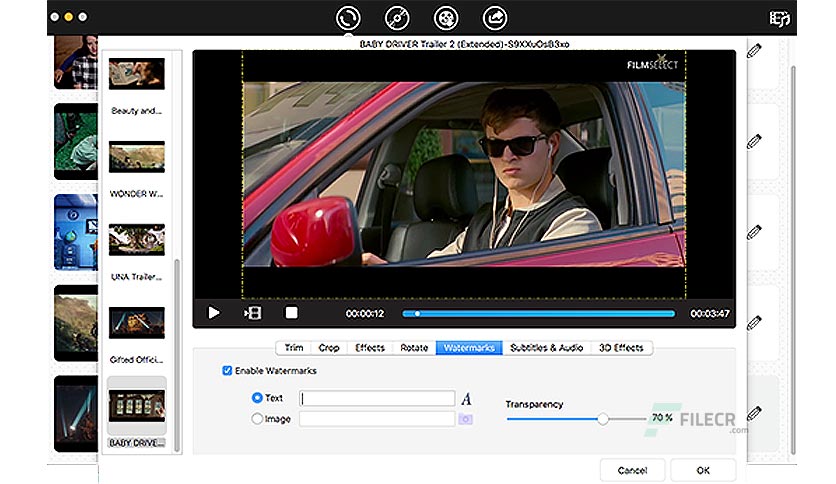The width and height of the screenshot is (836, 484).
Task: Select the Beauty and... video thumbnail
Action: tap(137, 74)
